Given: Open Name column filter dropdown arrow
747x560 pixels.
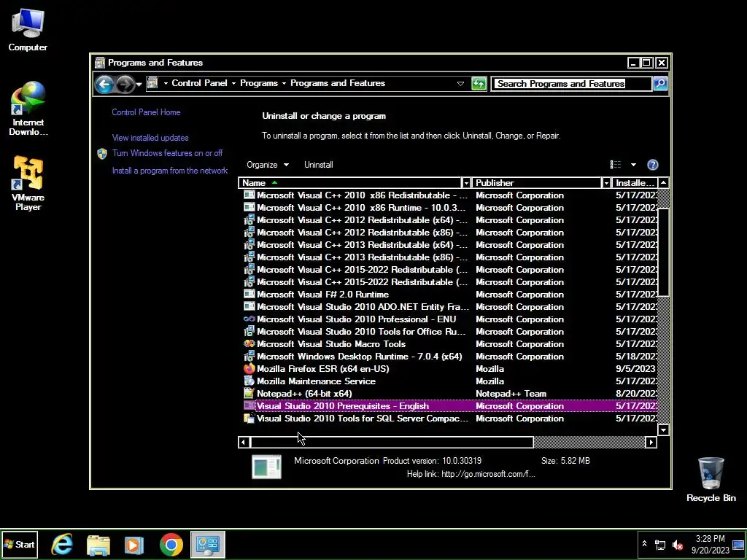Looking at the screenshot, I should point(466,183).
